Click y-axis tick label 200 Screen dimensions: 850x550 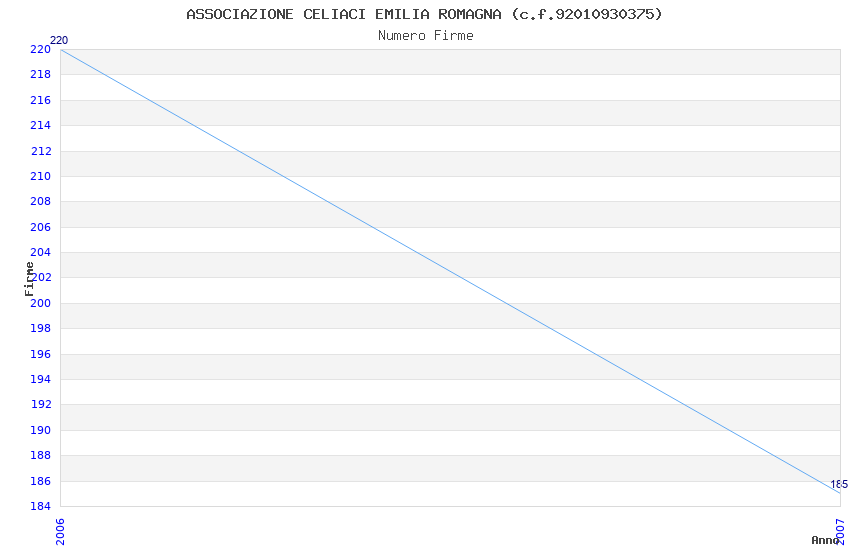(x=40, y=303)
